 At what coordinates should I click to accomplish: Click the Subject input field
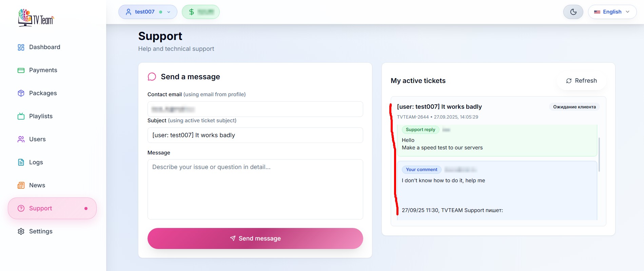coord(255,135)
